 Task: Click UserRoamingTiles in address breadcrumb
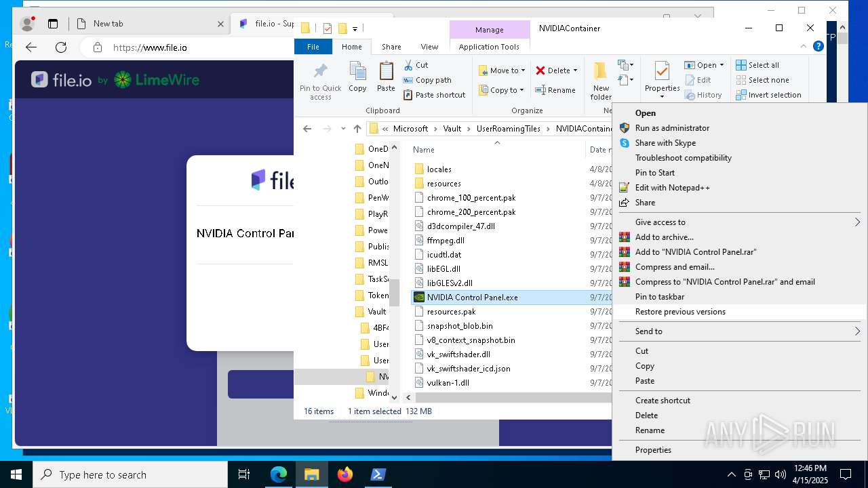pos(509,129)
